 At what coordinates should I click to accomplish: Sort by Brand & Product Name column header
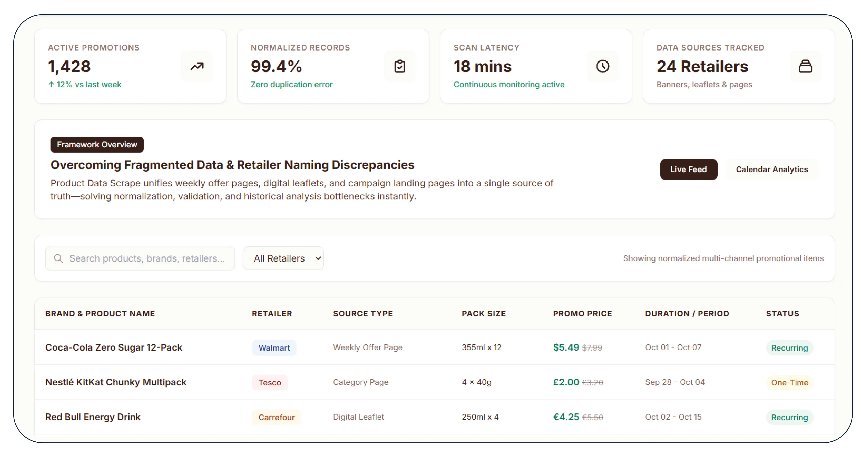pos(100,314)
